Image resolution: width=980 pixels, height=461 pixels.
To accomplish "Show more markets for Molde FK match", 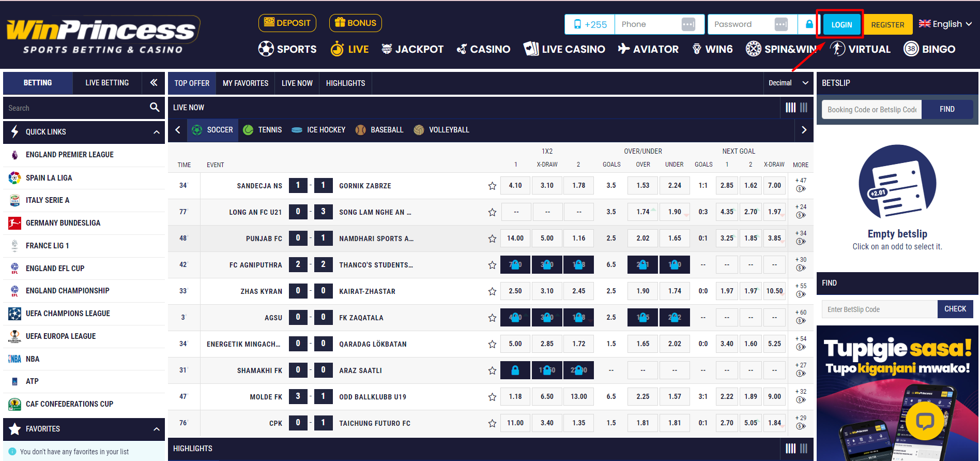I will pos(801,396).
